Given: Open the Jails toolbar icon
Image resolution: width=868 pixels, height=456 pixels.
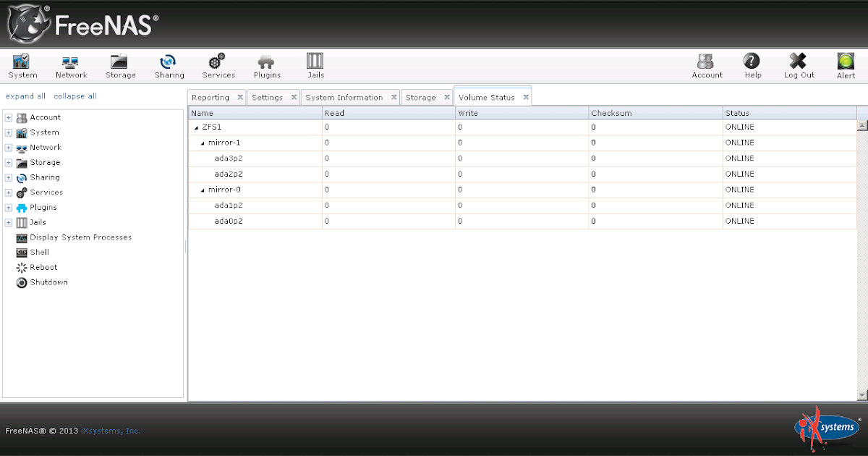Looking at the screenshot, I should click(315, 65).
